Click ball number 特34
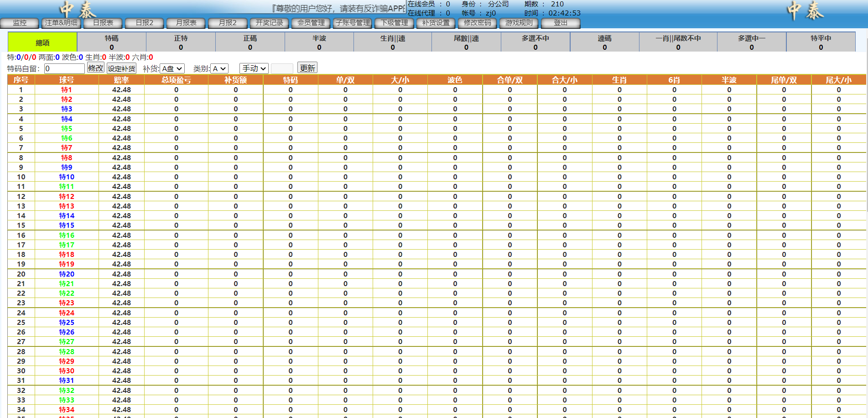The height and width of the screenshot is (418, 868). pyautogui.click(x=67, y=410)
